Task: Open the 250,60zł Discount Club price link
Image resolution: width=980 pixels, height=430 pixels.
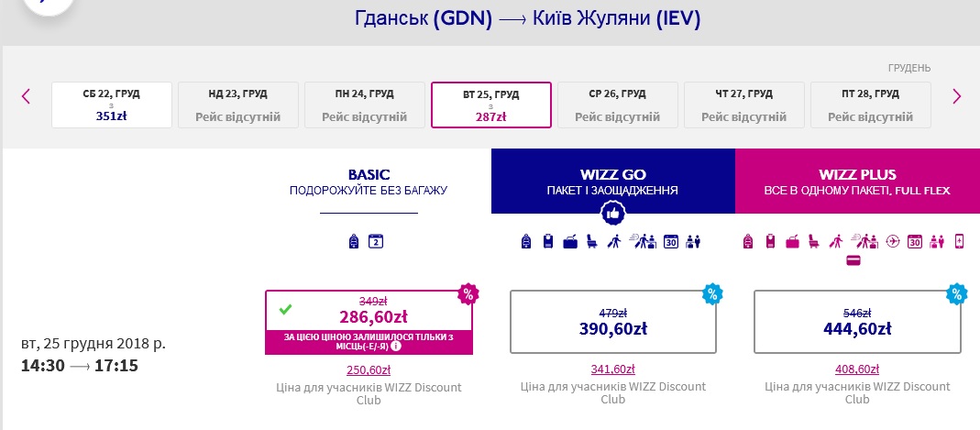Action: pos(369,370)
